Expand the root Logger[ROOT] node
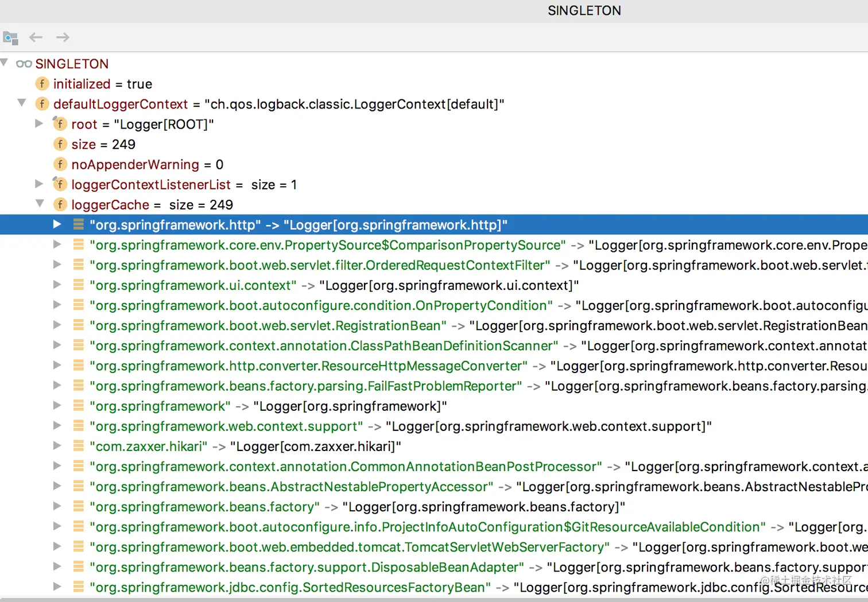This screenshot has height=602, width=868. 39,123
